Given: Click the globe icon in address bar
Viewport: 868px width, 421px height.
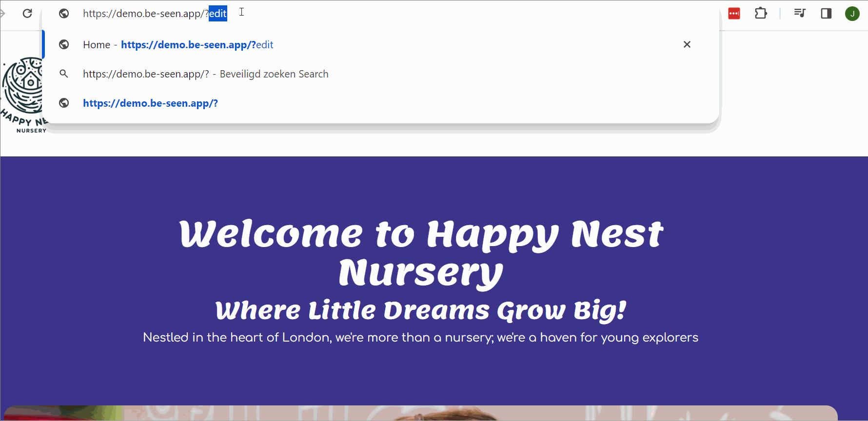Looking at the screenshot, I should (x=64, y=14).
